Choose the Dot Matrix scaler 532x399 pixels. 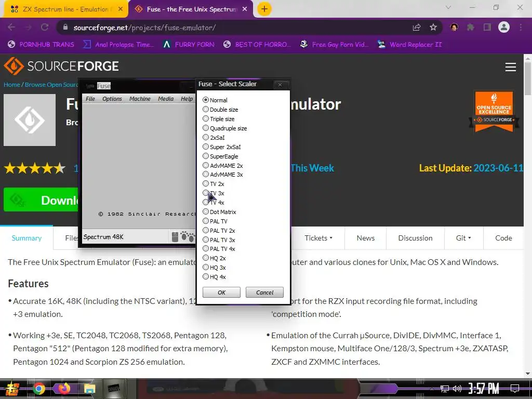point(206,211)
